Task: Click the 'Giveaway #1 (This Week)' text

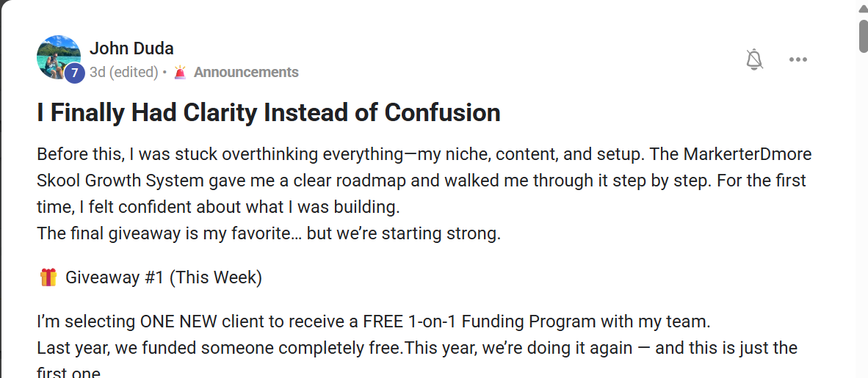Action: (163, 277)
